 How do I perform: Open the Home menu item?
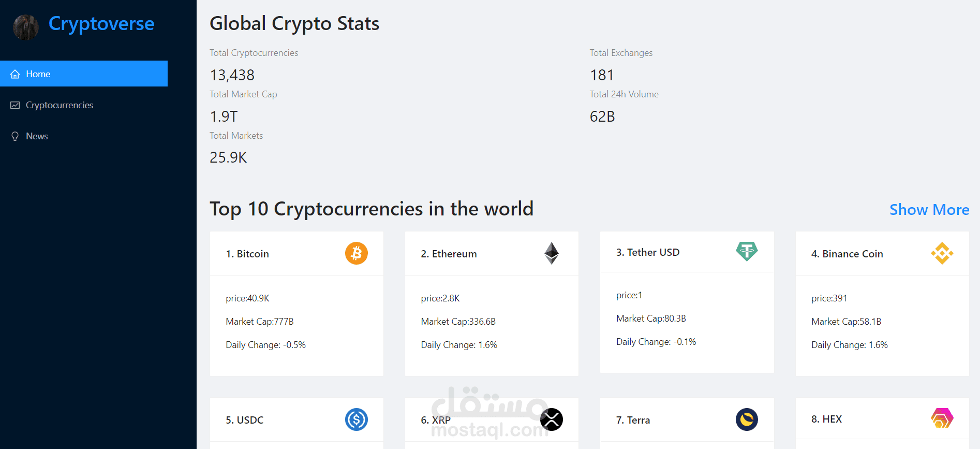(38, 74)
